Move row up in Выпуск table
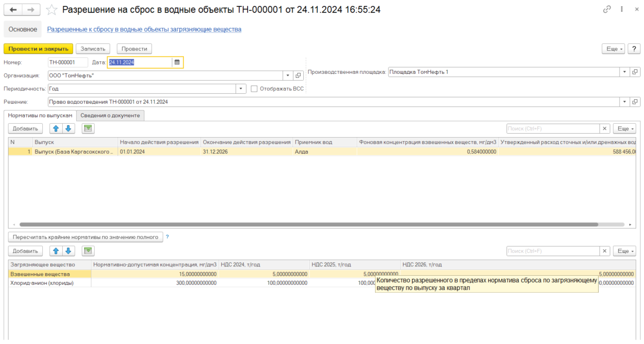The image size is (644, 344). 56,129
